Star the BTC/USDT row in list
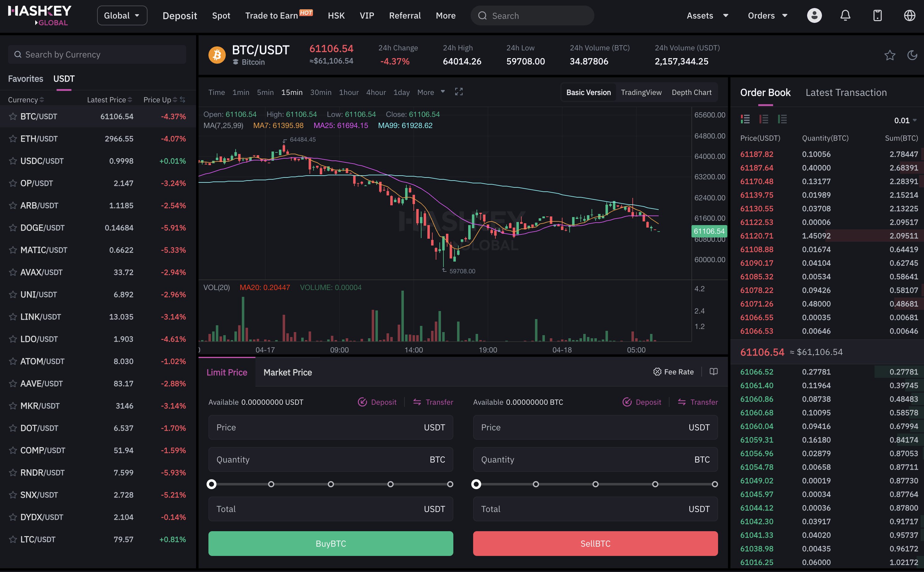The height and width of the screenshot is (572, 924). coord(13,117)
